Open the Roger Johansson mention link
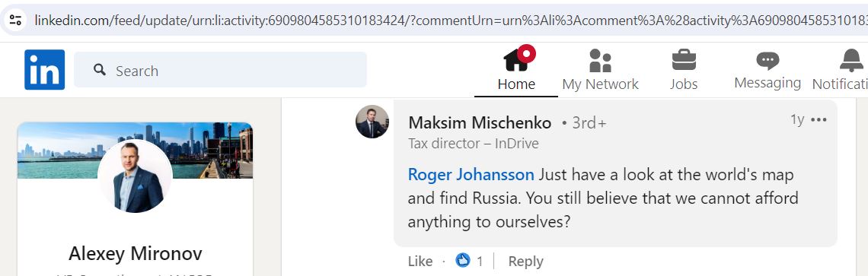 point(471,175)
